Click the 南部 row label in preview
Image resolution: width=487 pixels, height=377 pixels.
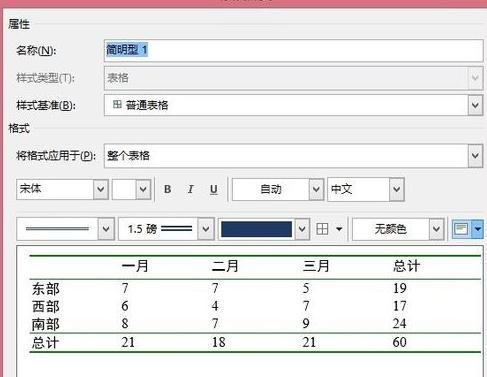click(46, 324)
